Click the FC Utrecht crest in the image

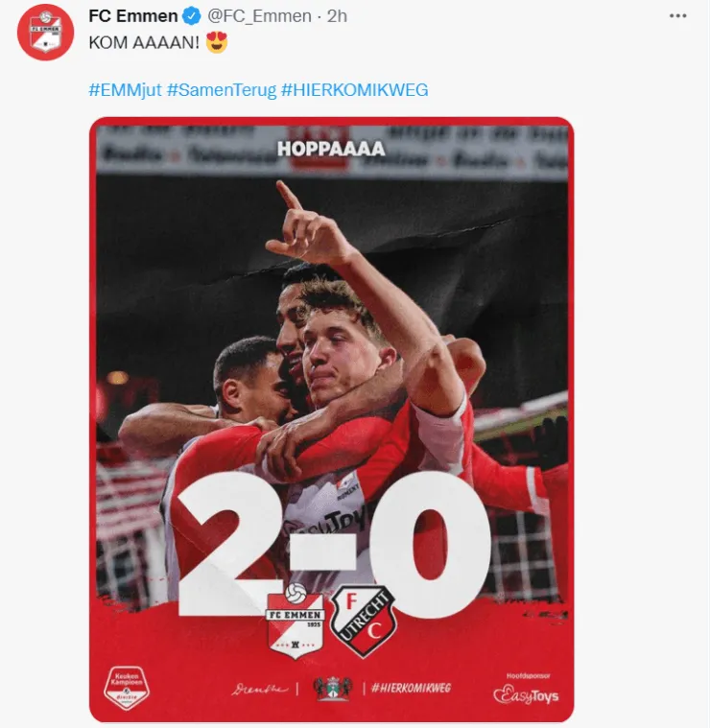(x=363, y=621)
